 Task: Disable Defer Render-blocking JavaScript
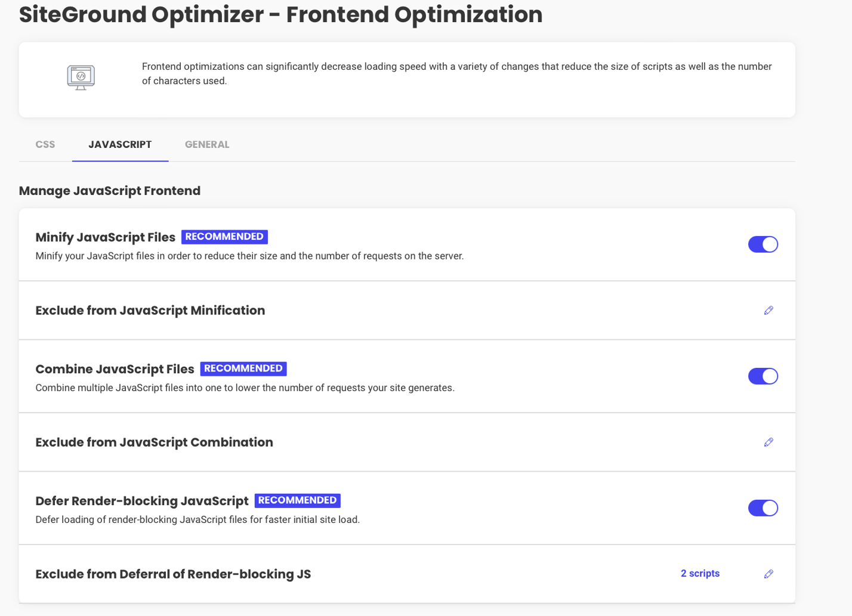coord(763,508)
